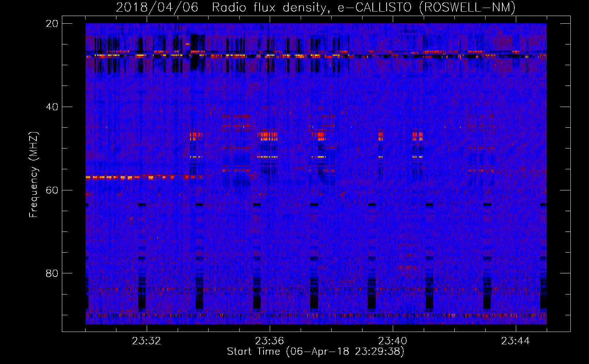Click the 'Frequency (MHZ)' y-axis label
The height and width of the screenshot is (364, 589).
coord(33,175)
